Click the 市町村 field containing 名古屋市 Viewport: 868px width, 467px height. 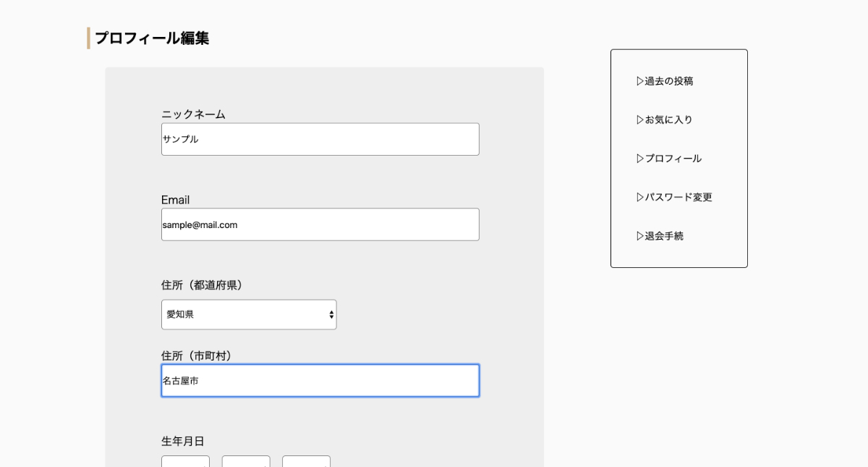coord(320,381)
